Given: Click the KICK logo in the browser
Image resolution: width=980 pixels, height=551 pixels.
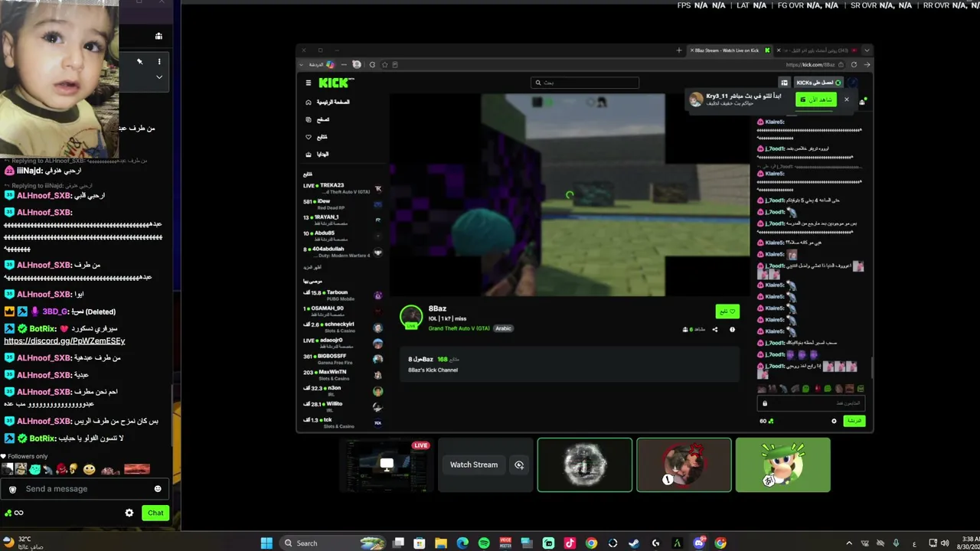Looking at the screenshot, I should (336, 83).
